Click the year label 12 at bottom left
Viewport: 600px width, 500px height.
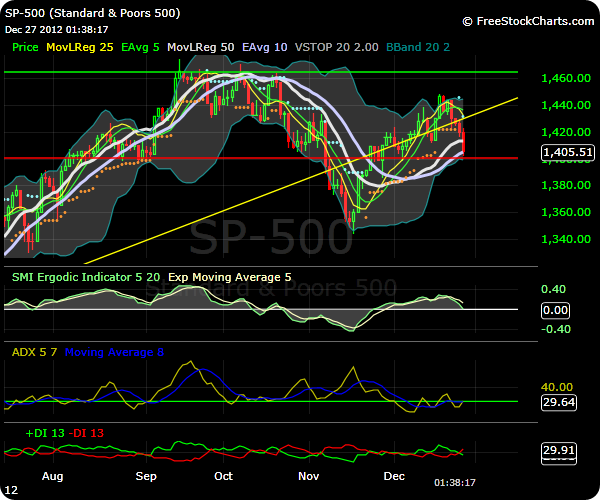[11, 490]
